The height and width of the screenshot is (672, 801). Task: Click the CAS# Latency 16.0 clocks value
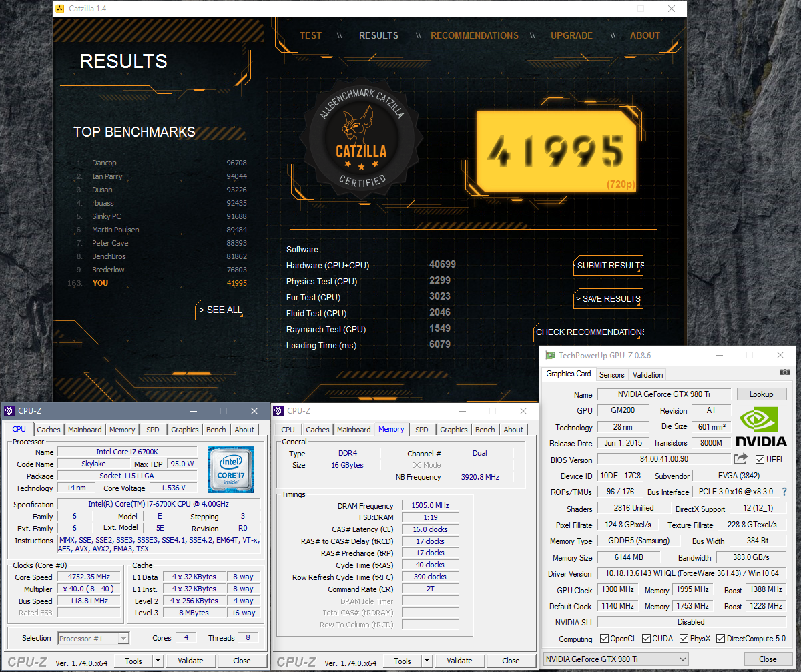point(430,529)
